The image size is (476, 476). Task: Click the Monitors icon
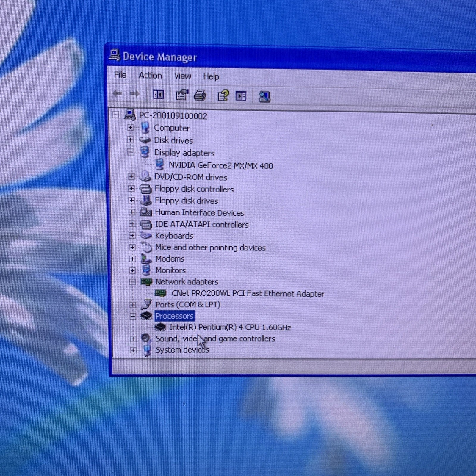coord(146,270)
